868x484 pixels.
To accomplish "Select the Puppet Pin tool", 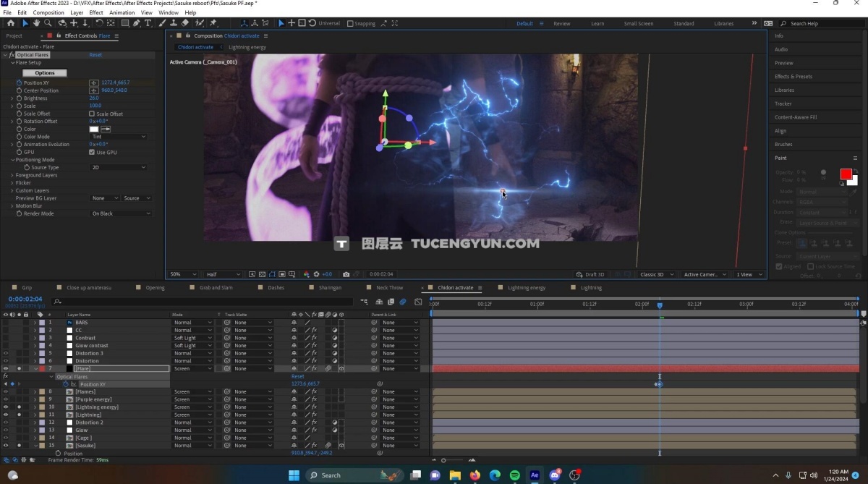I will tap(213, 23).
